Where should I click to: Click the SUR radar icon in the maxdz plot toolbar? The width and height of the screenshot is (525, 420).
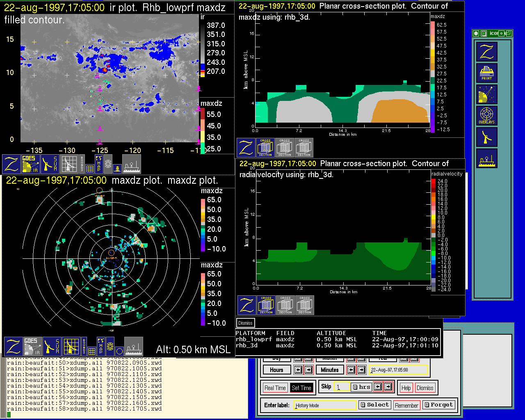pos(52,347)
